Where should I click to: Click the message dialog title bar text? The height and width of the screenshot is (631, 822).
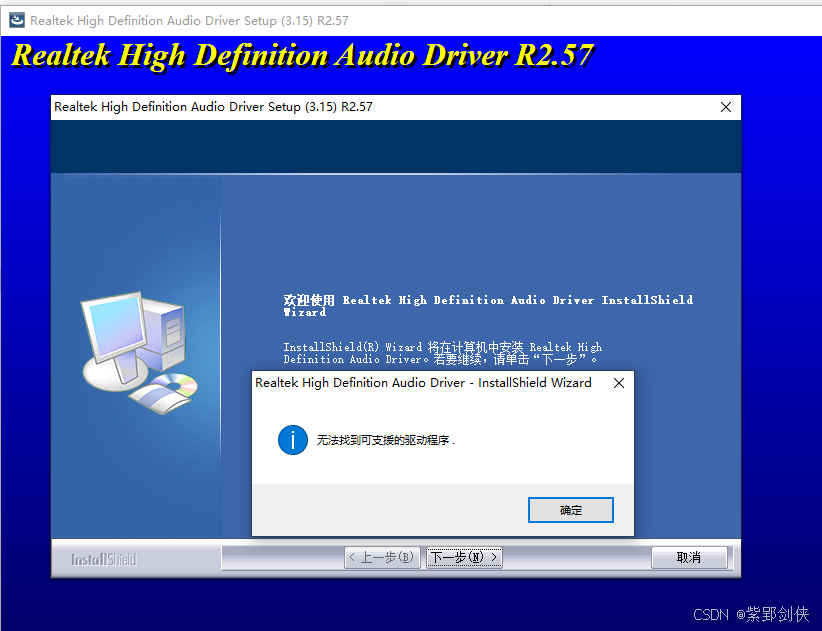pos(423,383)
